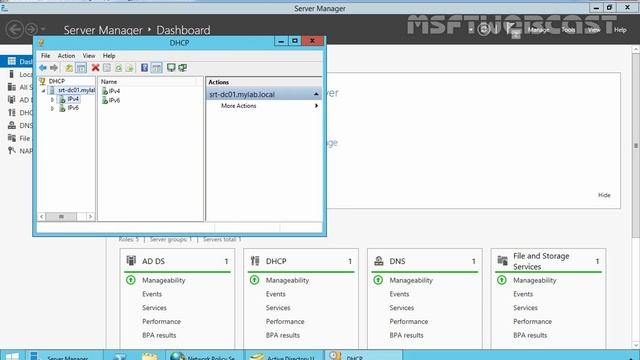Click green status icon beside DHCP Manageability
The image size is (640, 360).
254,280
